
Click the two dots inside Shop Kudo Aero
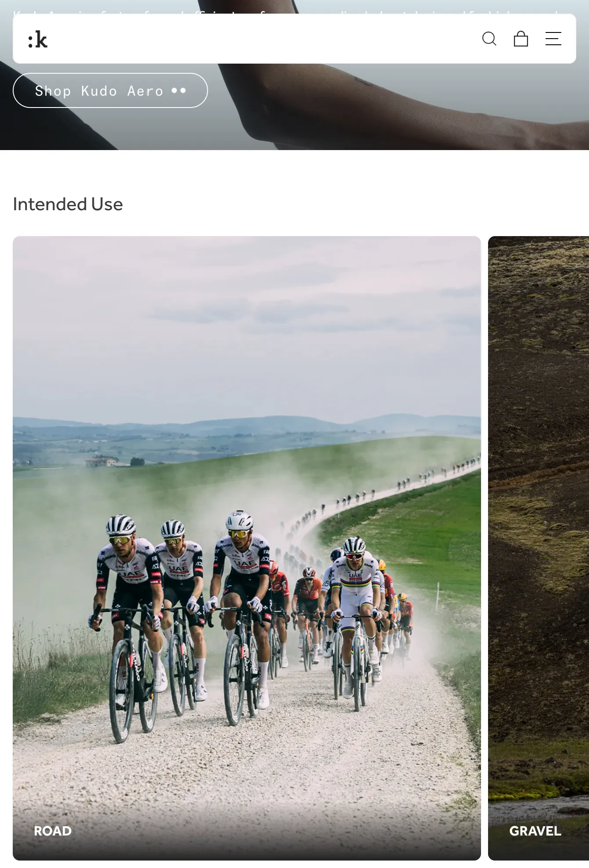179,90
